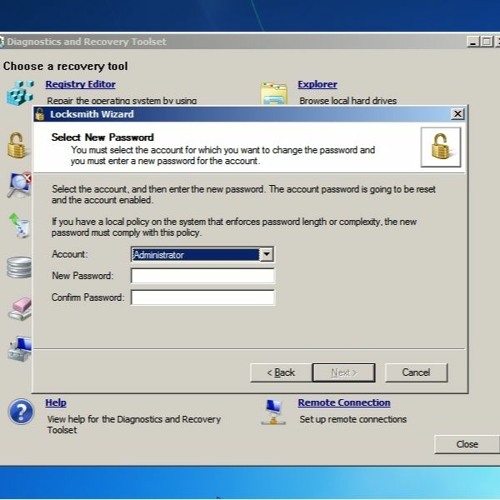Click the Next button
500x500 pixels.
(344, 372)
